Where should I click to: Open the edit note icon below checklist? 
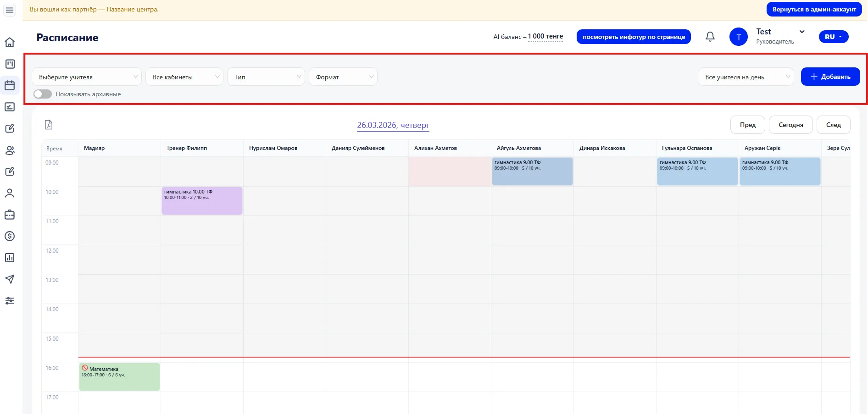click(10, 128)
